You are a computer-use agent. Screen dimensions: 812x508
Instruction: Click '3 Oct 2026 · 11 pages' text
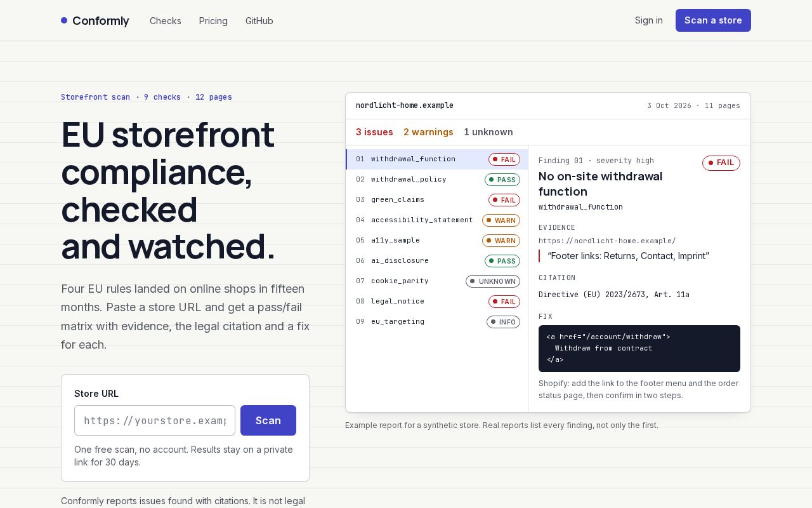pyautogui.click(x=693, y=105)
